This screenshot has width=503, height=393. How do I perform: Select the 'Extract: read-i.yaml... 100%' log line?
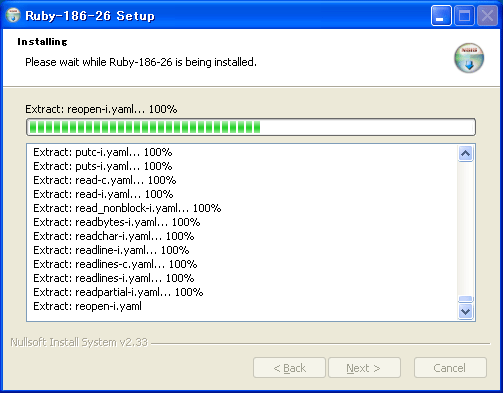point(103,194)
